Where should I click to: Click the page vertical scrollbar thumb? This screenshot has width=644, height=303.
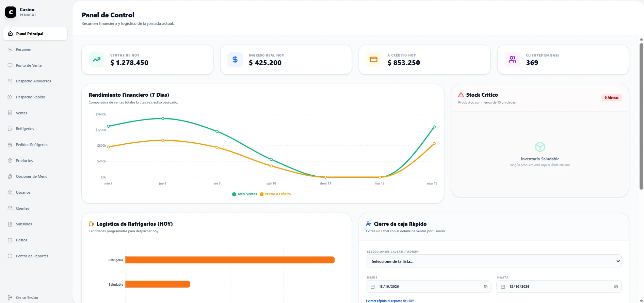click(x=641, y=116)
